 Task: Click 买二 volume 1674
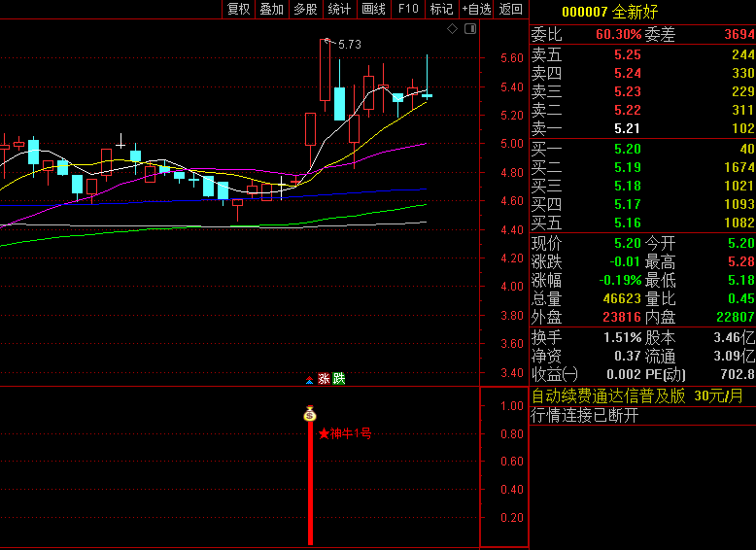coord(739,167)
